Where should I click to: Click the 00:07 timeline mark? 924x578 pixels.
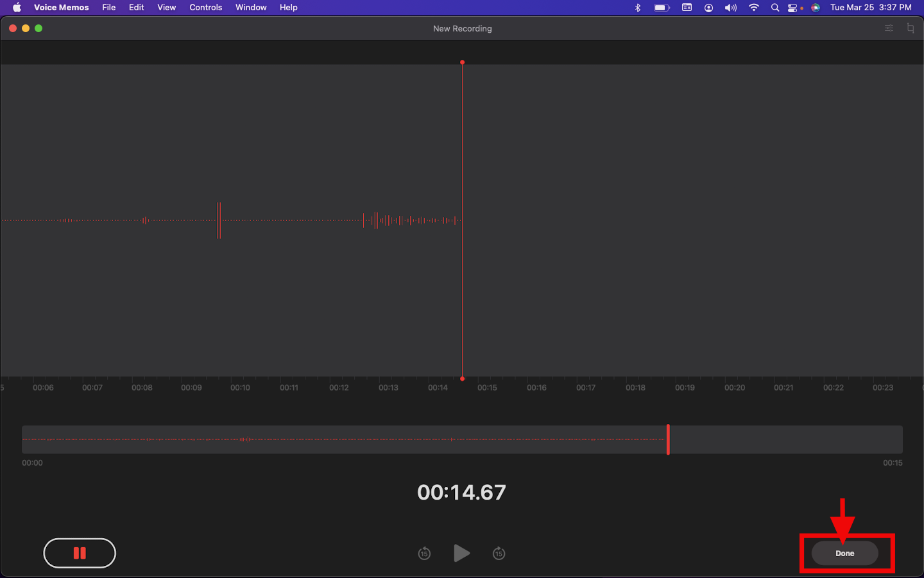point(92,388)
